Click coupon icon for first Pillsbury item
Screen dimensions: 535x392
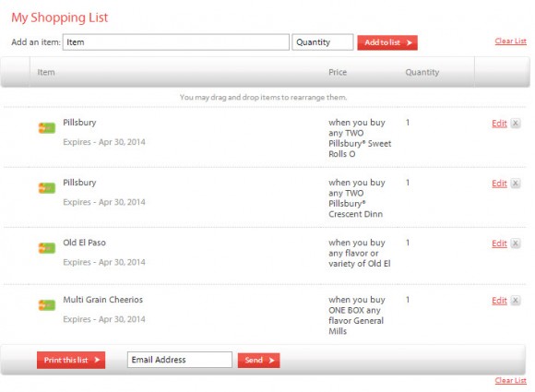click(x=47, y=128)
